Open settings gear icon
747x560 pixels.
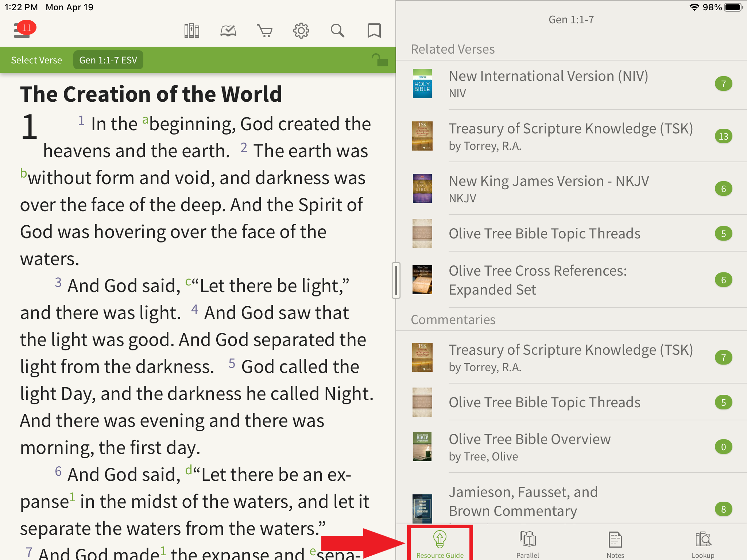pos(301,31)
